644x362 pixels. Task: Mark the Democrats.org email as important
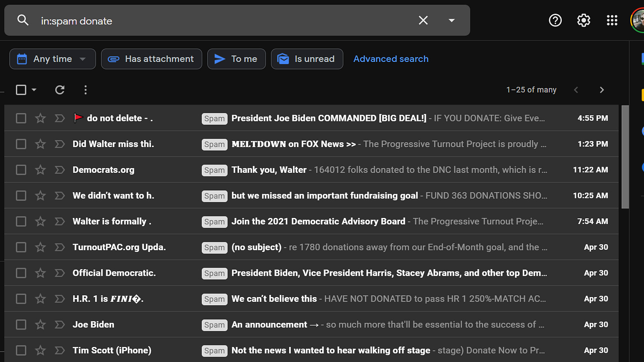(59, 169)
